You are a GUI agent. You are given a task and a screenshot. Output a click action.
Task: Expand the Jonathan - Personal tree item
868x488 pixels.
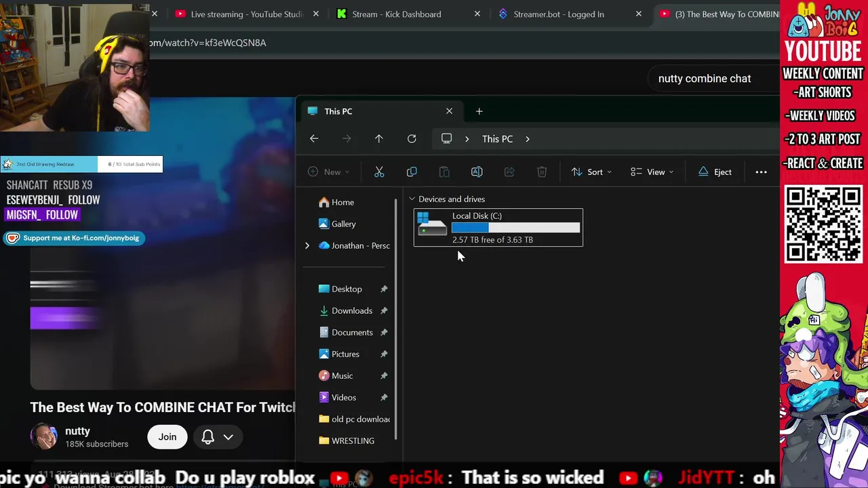pos(307,246)
